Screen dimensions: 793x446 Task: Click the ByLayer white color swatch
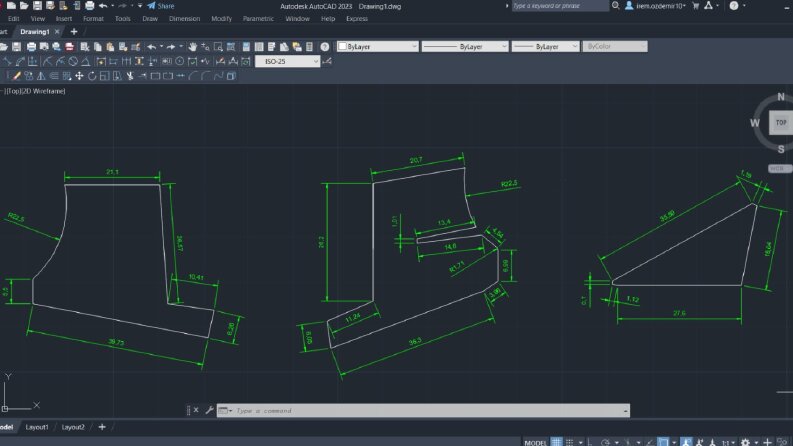pos(342,47)
